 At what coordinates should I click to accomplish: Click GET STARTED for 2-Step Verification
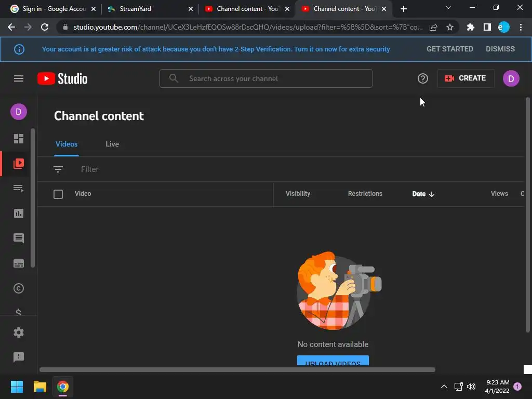point(449,49)
